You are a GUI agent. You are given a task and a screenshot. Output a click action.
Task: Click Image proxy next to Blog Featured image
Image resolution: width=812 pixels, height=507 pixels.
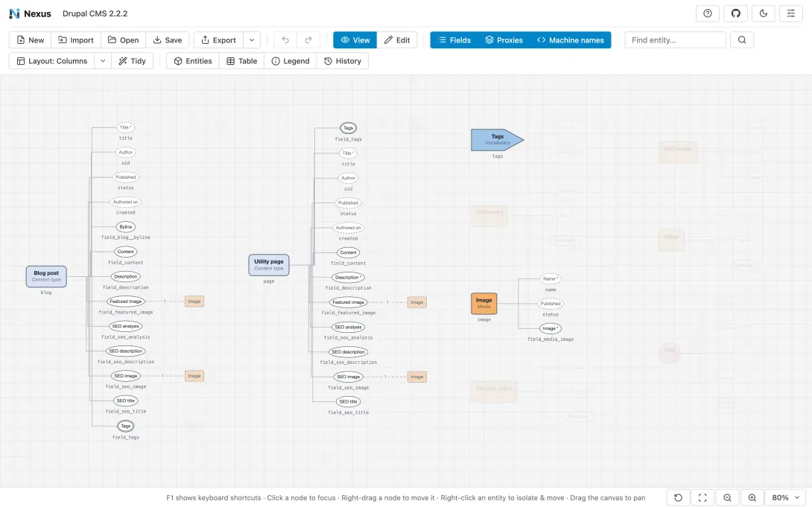(x=194, y=302)
